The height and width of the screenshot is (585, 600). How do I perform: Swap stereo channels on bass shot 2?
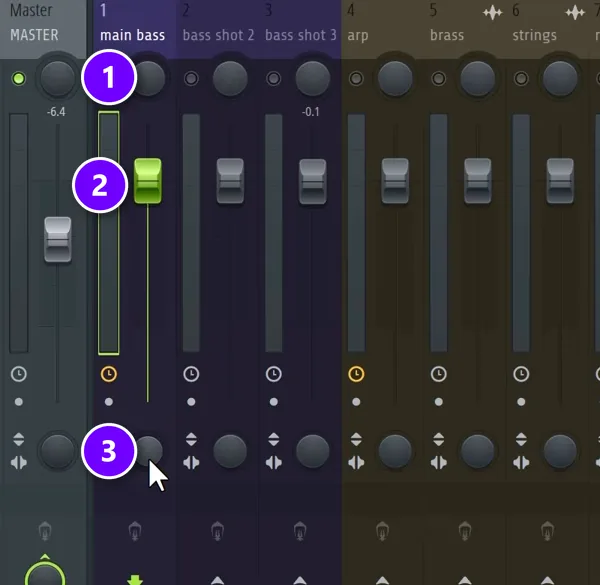191,463
